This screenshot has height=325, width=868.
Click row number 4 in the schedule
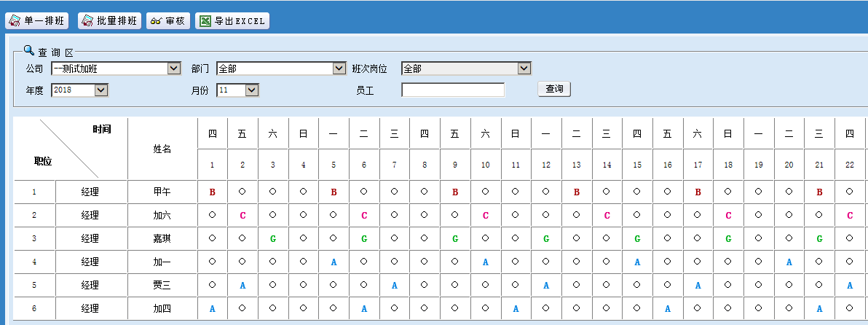(34, 262)
